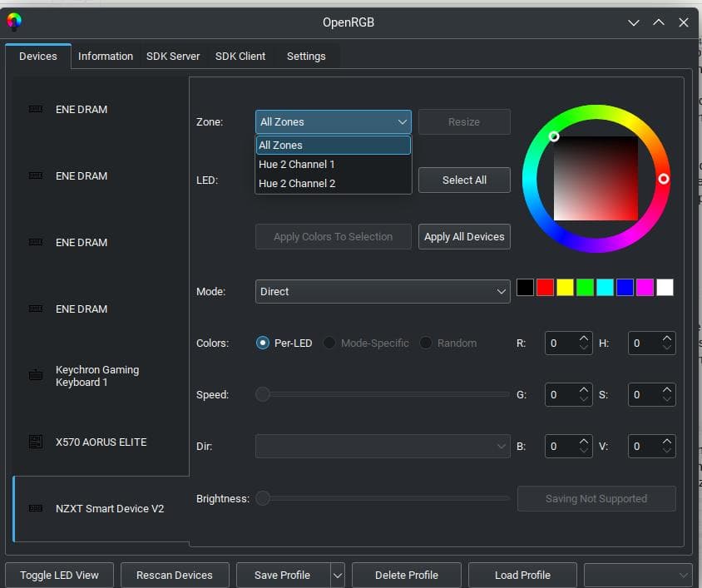Choose the Per-LED colors option
Screen dimensions: 702x588
point(284,343)
